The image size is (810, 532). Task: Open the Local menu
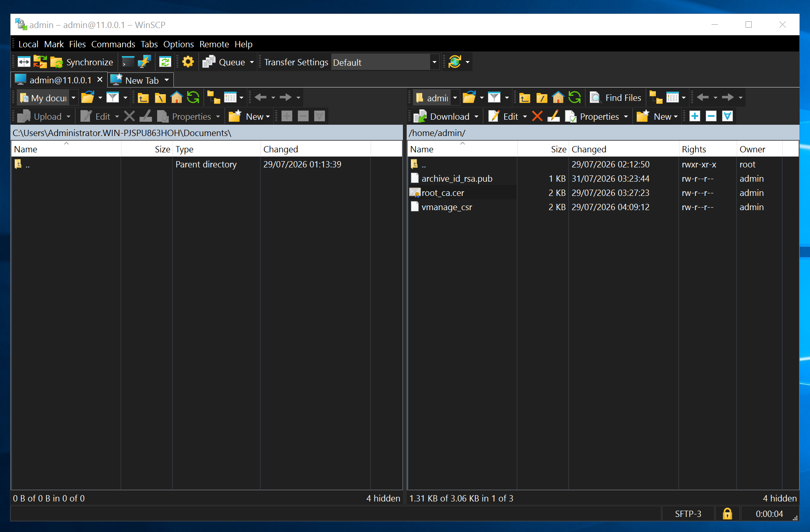28,44
